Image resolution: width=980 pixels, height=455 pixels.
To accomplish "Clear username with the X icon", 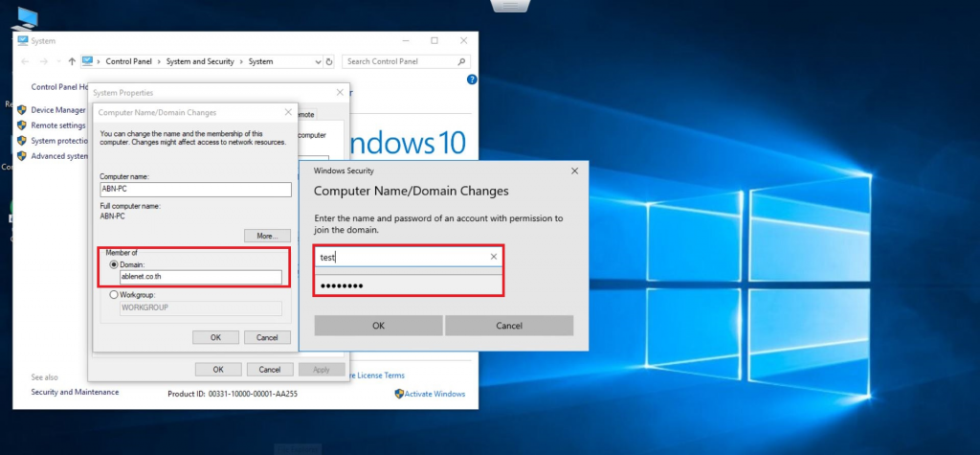I will (494, 257).
